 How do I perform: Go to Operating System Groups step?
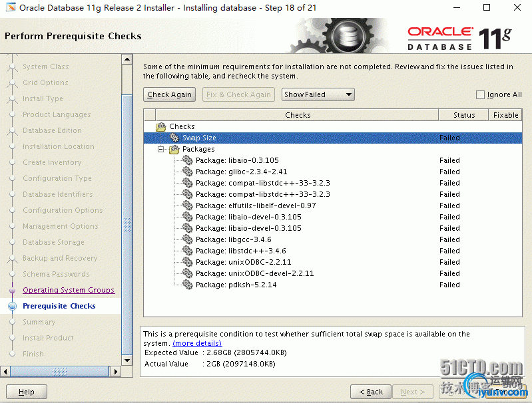pyautogui.click(x=69, y=290)
